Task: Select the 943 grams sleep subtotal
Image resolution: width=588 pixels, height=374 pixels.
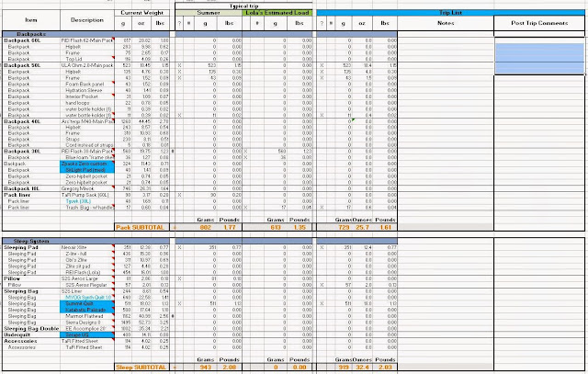Action: point(206,368)
